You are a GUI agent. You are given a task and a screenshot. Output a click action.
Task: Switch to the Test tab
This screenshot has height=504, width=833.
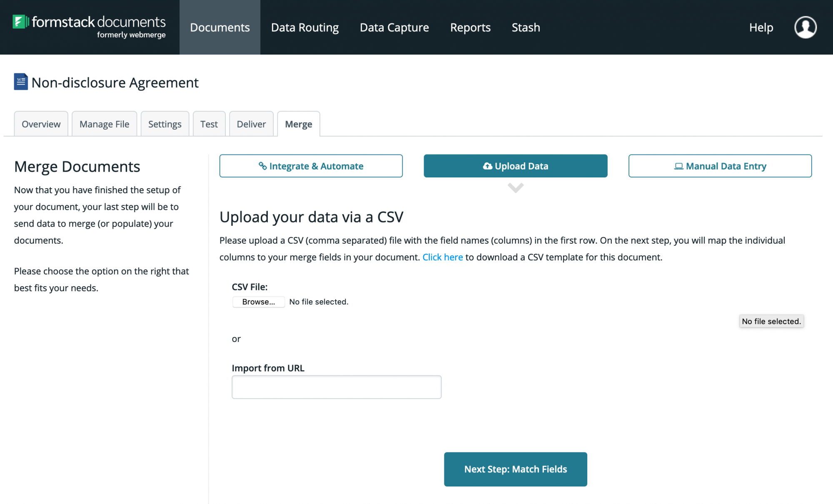coord(209,124)
